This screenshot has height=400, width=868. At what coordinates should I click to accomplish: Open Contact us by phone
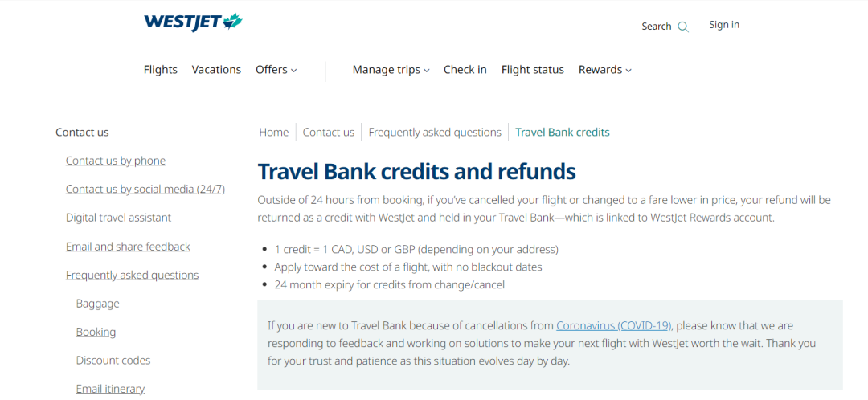(116, 161)
